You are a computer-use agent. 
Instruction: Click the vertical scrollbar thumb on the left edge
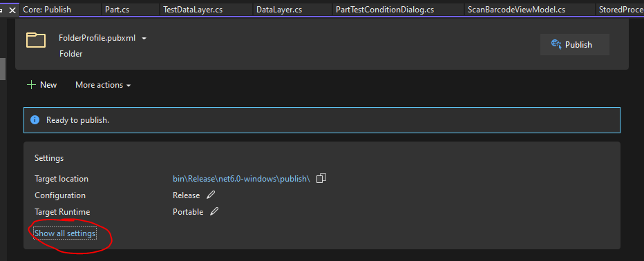3,69
